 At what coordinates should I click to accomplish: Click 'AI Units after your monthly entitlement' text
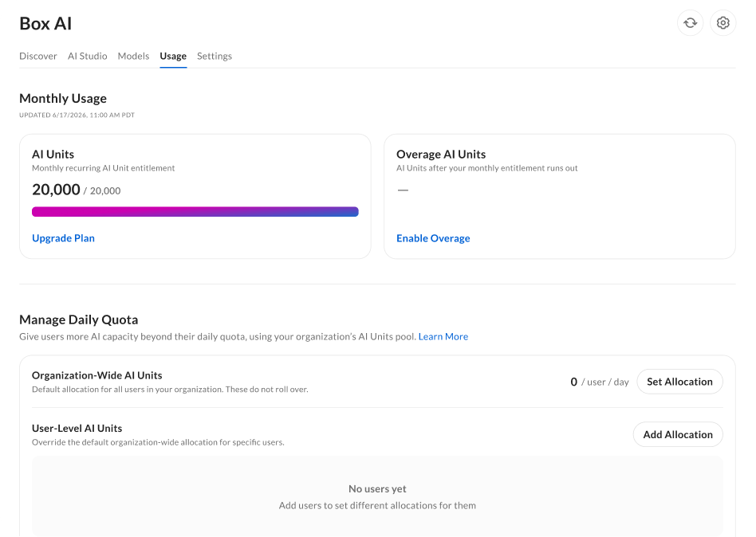click(x=487, y=168)
